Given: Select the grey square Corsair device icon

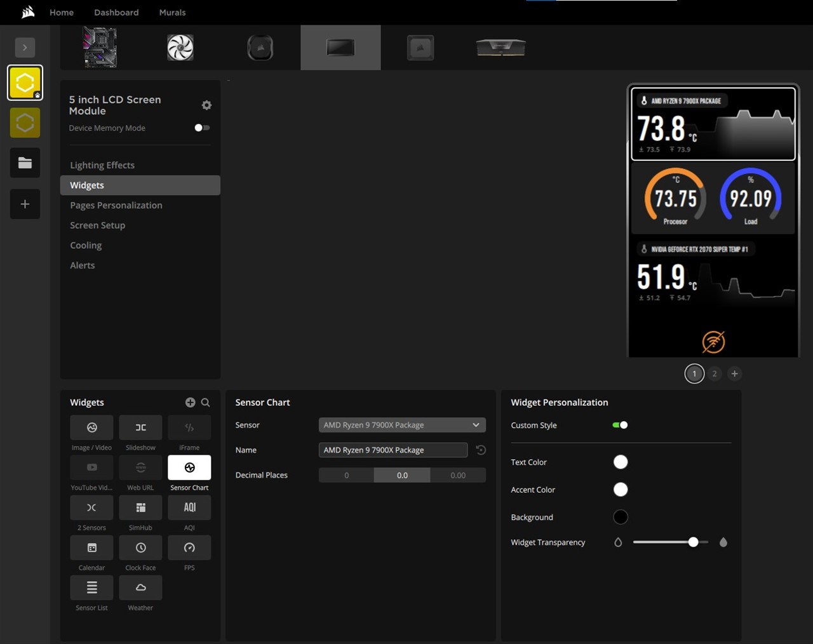Looking at the screenshot, I should pyautogui.click(x=420, y=48).
